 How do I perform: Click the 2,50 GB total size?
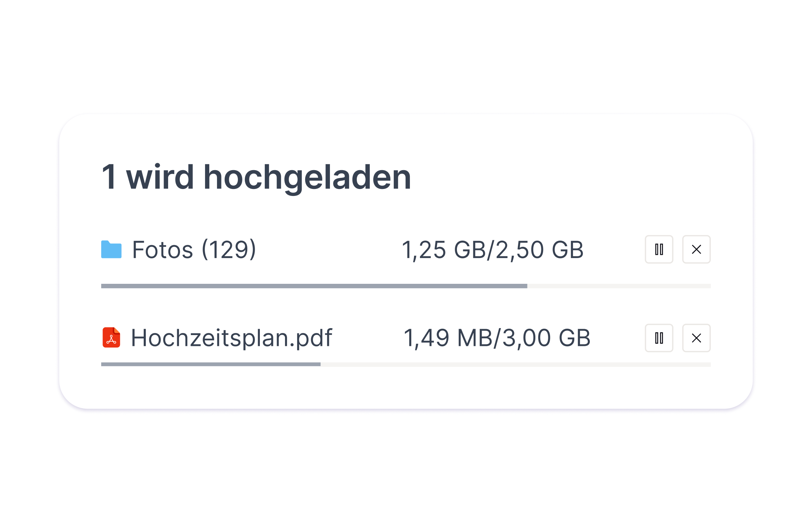pyautogui.click(x=539, y=250)
